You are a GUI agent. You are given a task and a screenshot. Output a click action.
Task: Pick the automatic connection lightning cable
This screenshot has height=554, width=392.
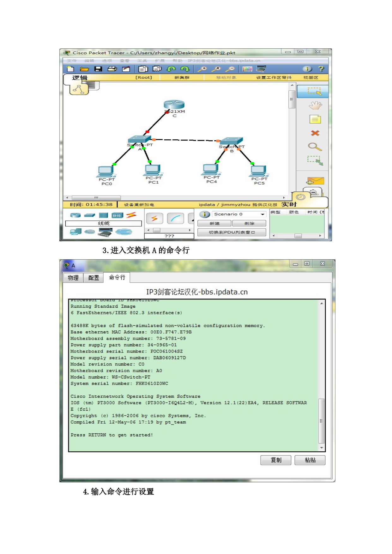click(154, 218)
